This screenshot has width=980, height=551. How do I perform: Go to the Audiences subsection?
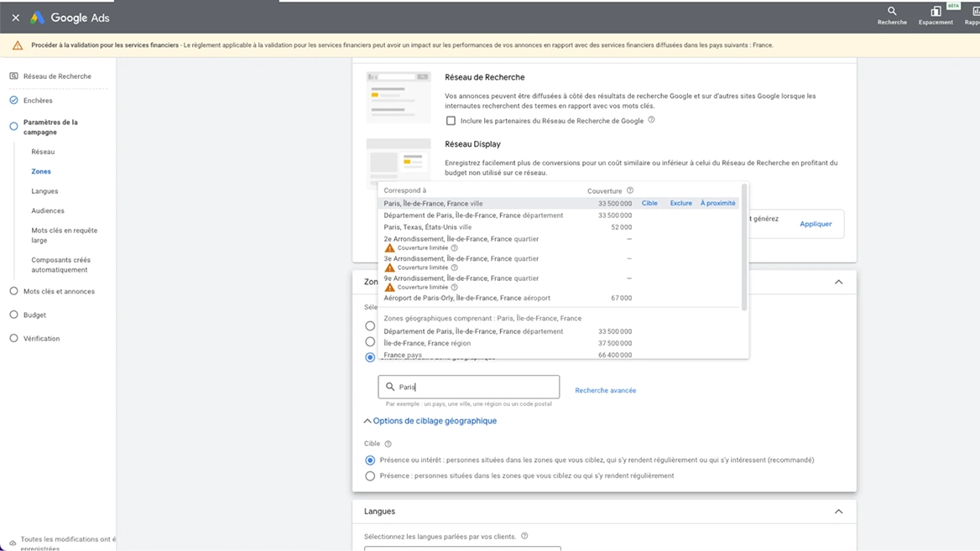(x=48, y=211)
